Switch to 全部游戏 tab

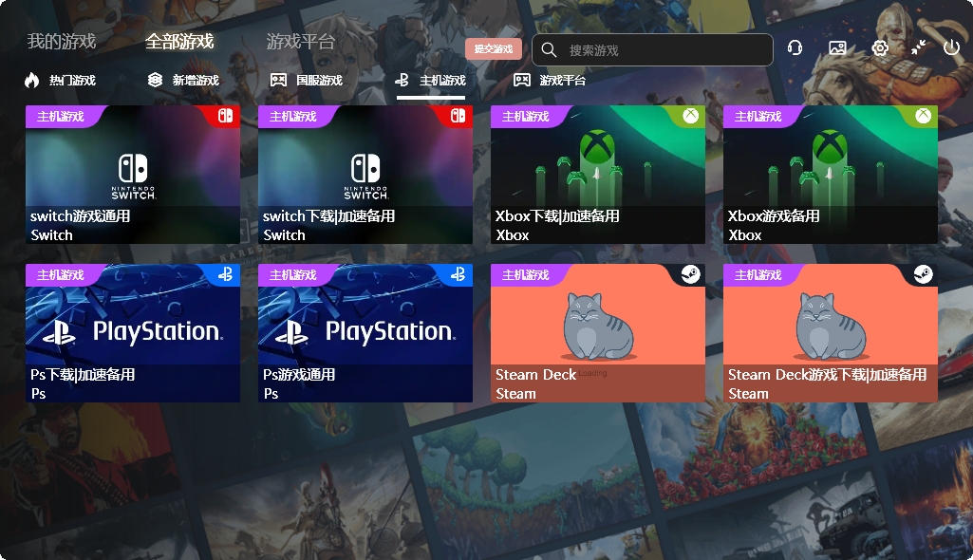point(179,42)
